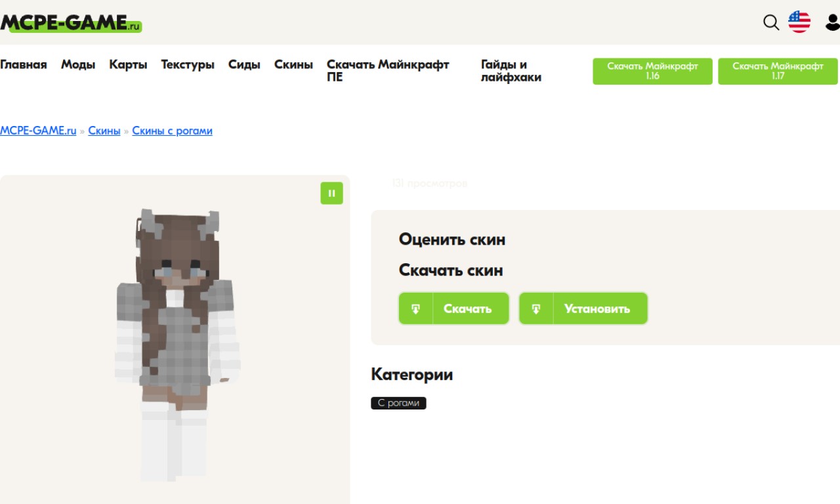This screenshot has width=840, height=504.
Task: Open the Моды menu item
Action: point(78,64)
